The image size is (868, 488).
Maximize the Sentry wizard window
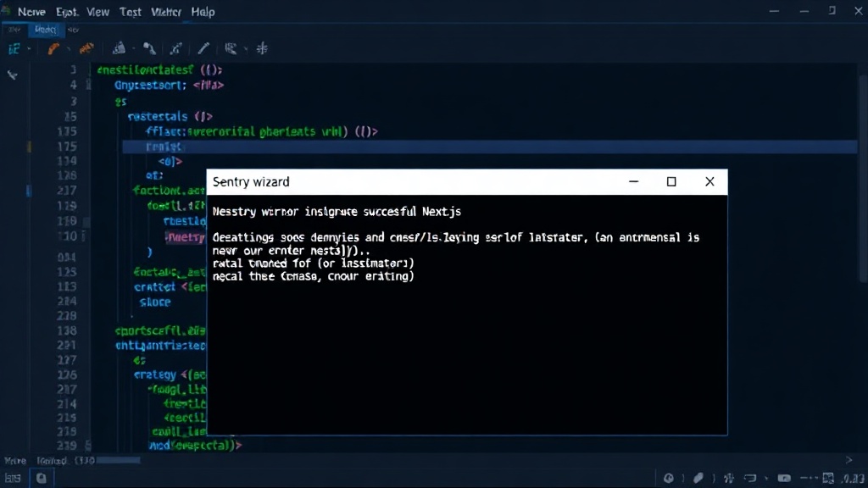671,181
